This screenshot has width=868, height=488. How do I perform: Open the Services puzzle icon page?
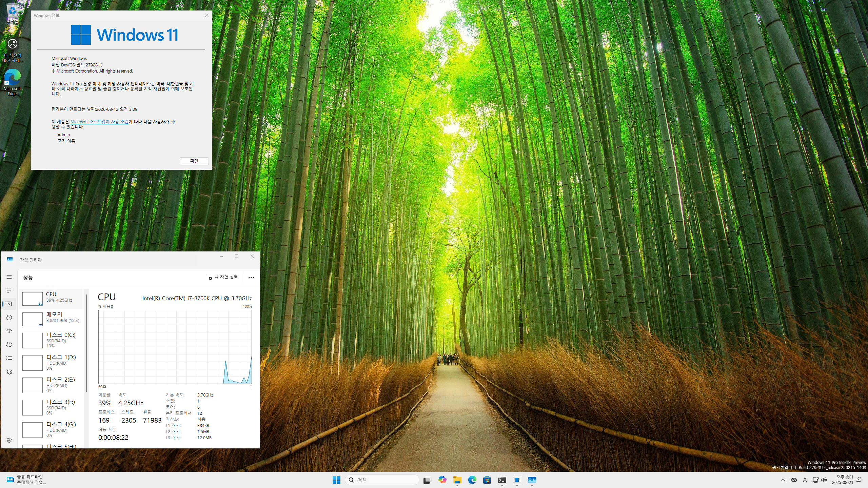[x=9, y=372]
